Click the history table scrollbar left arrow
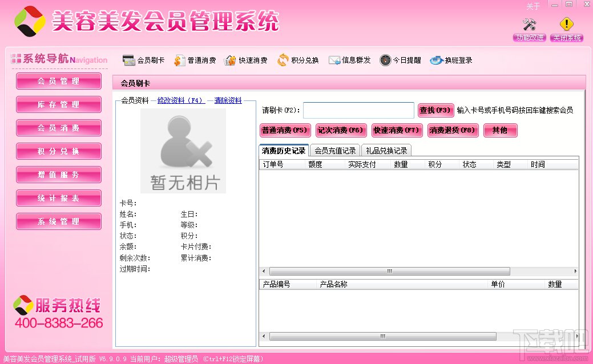The height and width of the screenshot is (364, 593). [x=264, y=272]
